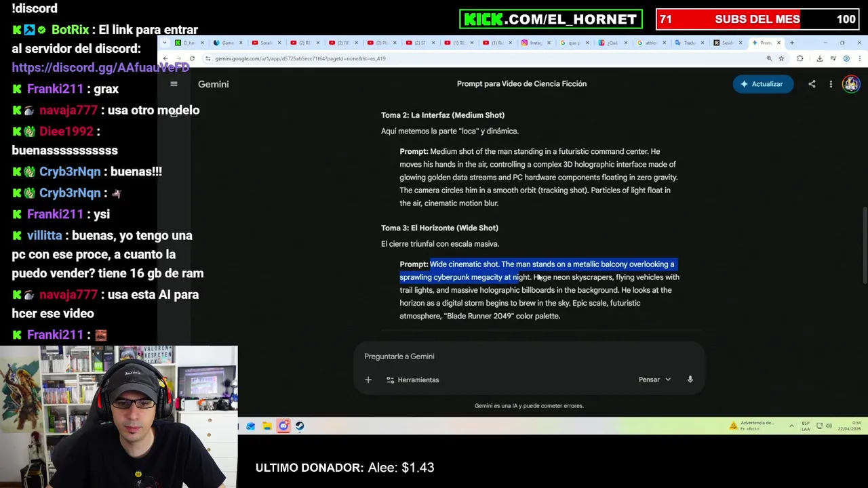Switch to the Sesión tab
The height and width of the screenshot is (488, 868).
(728, 43)
